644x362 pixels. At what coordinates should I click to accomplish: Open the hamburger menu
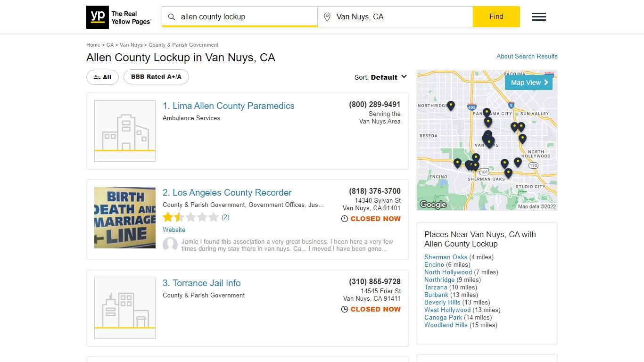(539, 17)
